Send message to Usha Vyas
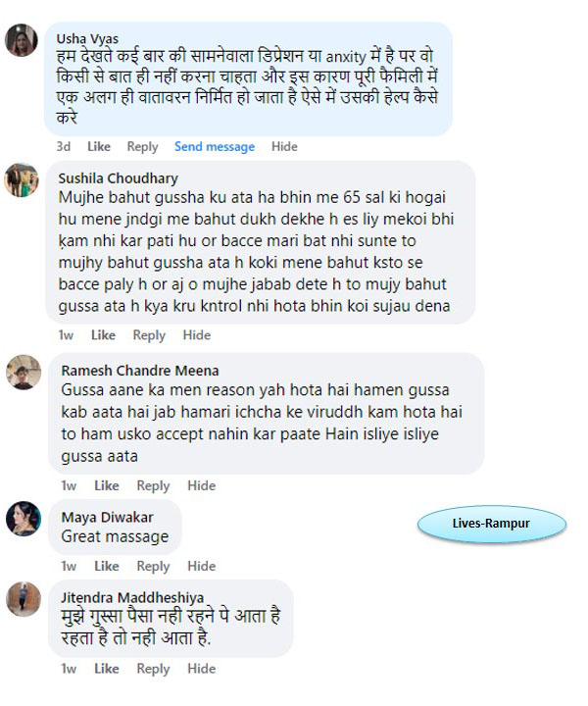Viewport: 588px width, 706px height. [x=215, y=147]
